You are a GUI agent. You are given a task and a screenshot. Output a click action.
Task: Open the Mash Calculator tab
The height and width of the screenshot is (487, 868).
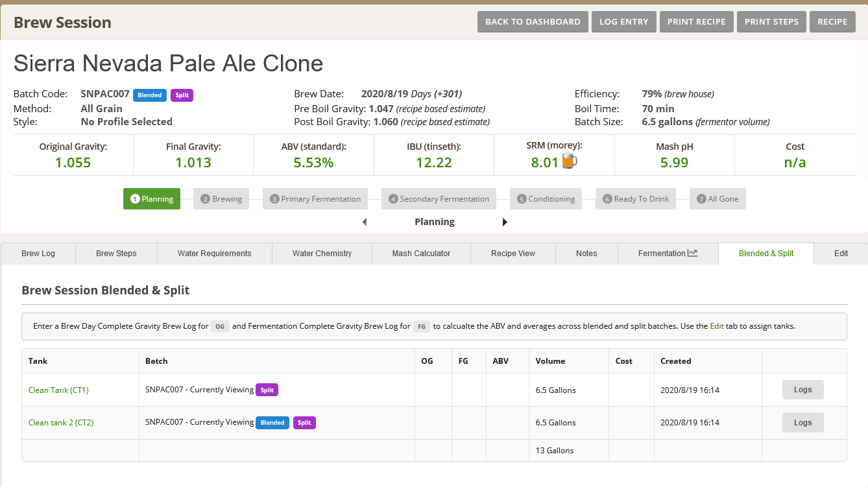421,254
